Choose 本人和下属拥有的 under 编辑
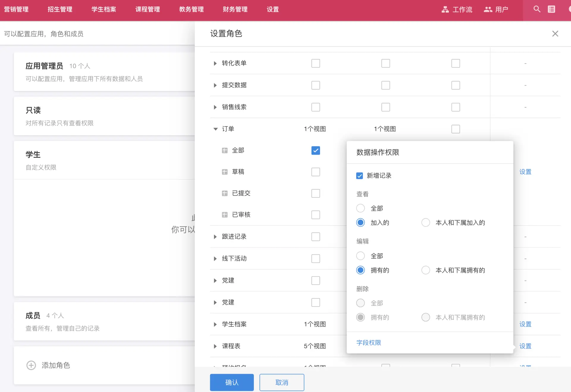Image resolution: width=571 pixels, height=392 pixels. [x=426, y=270]
